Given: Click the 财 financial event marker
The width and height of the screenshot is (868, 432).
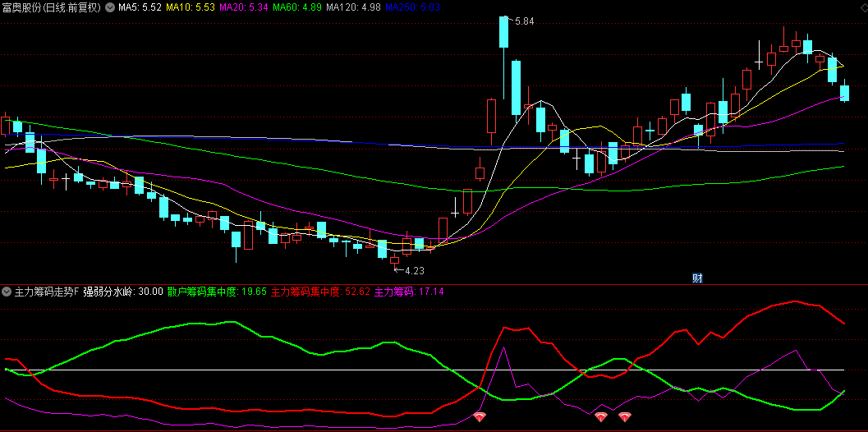Looking at the screenshot, I should click(x=697, y=278).
